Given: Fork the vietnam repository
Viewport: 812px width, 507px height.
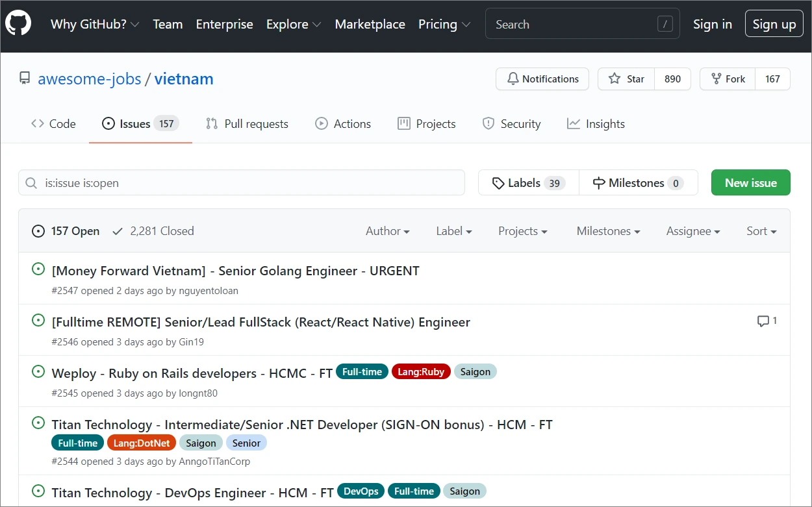Looking at the screenshot, I should 728,79.
